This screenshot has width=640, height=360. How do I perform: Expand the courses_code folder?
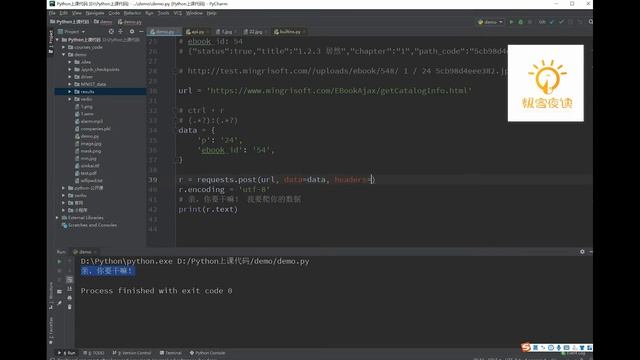point(64,47)
